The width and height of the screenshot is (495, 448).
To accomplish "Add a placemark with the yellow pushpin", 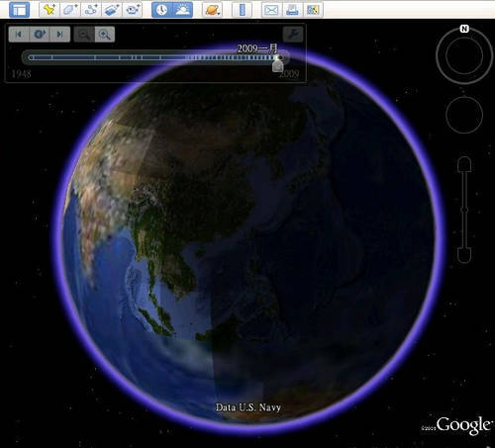I will (49, 10).
